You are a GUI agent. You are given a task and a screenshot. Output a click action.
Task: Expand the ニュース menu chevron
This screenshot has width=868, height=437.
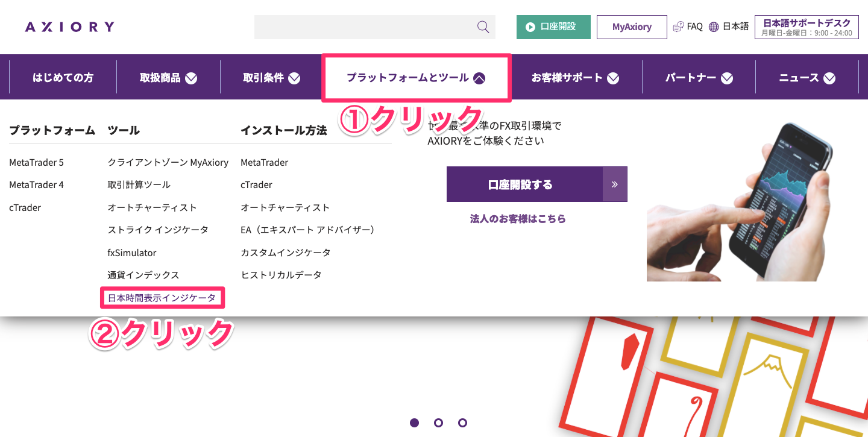(x=829, y=78)
